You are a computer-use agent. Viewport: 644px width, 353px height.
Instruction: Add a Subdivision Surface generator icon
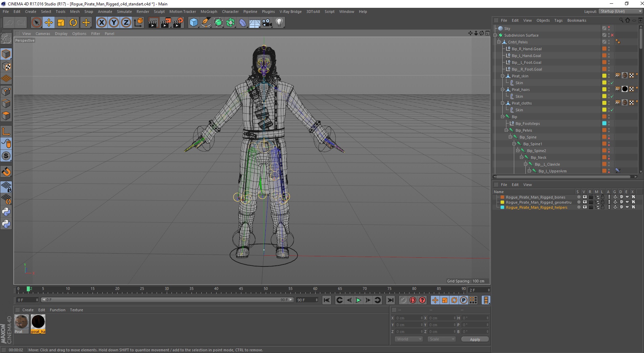(x=218, y=23)
